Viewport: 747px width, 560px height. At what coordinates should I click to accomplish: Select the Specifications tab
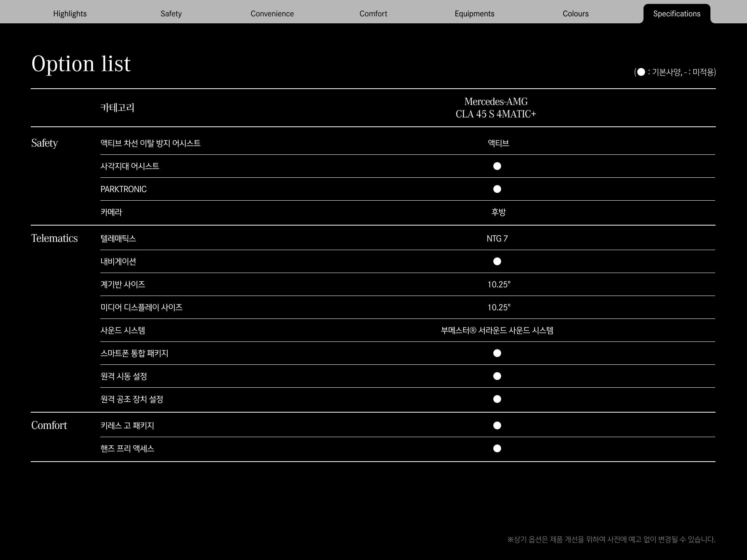pos(677,14)
